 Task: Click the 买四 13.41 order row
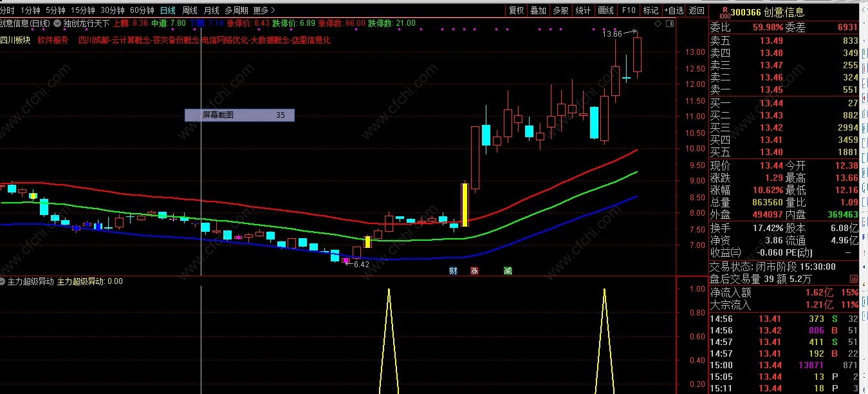click(784, 140)
